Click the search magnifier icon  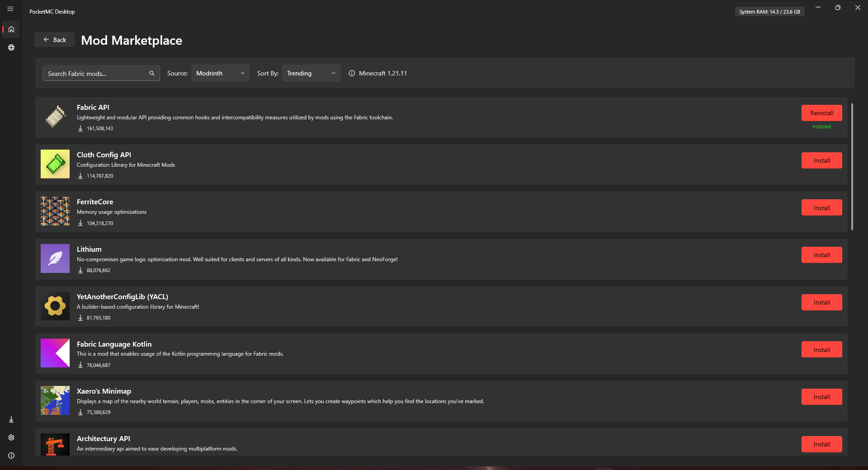point(152,73)
